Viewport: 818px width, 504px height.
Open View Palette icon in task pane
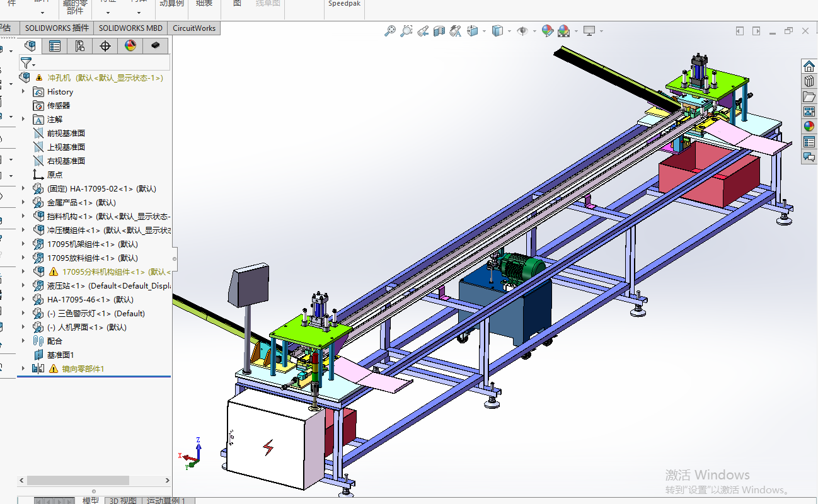coord(809,112)
